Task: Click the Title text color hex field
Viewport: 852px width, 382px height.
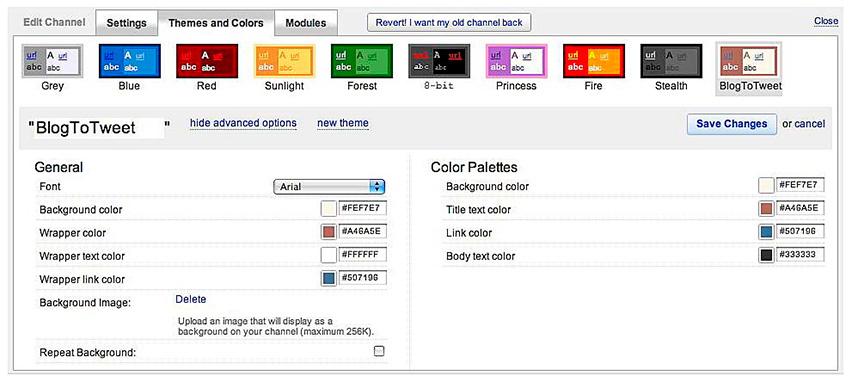Action: tap(800, 208)
